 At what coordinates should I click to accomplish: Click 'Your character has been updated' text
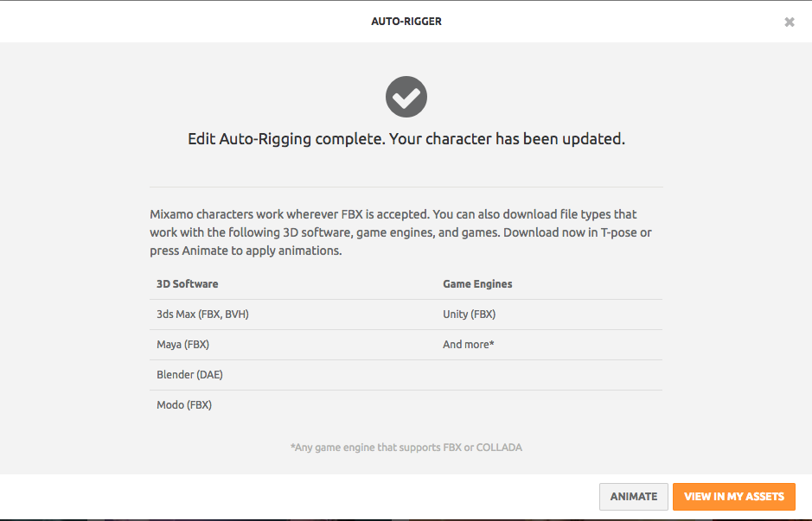coord(507,138)
